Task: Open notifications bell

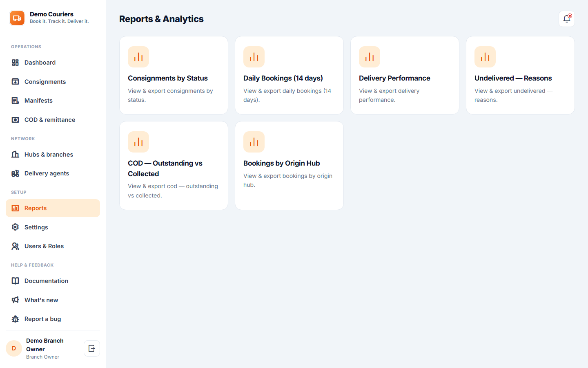Action: [567, 19]
